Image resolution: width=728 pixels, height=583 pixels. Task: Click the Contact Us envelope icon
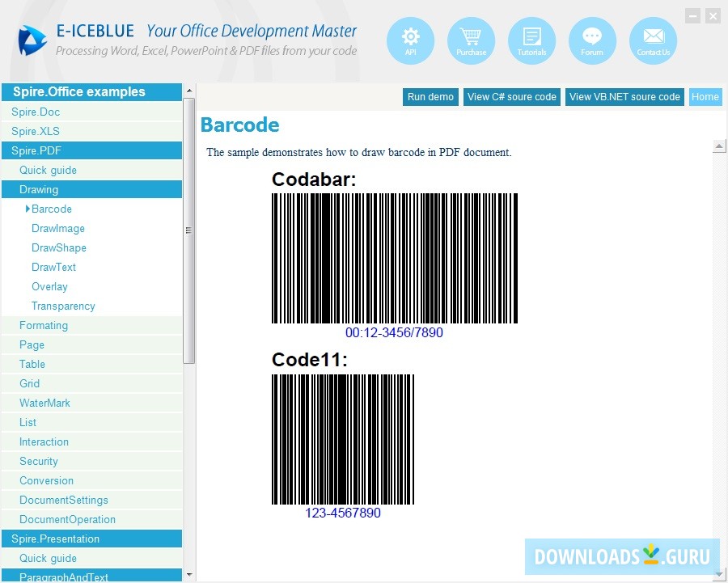pyautogui.click(x=653, y=41)
